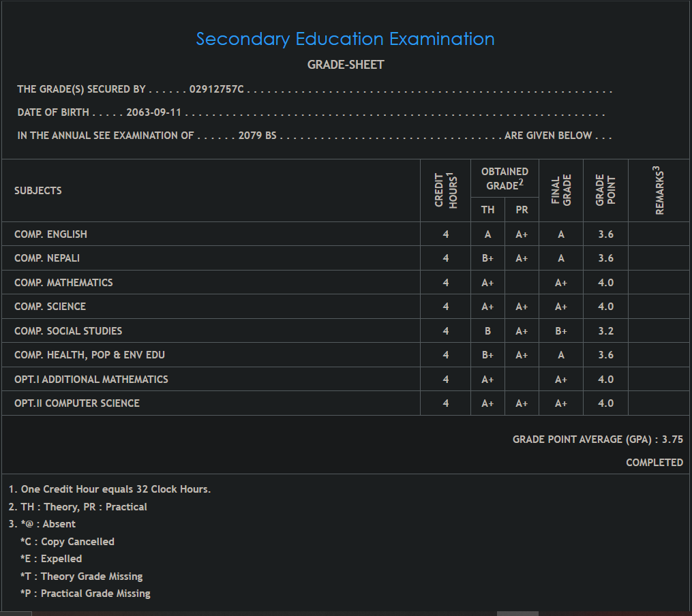Select the symbol number 02912757C
Image resolution: width=692 pixels, height=616 pixels.
pyautogui.click(x=216, y=89)
